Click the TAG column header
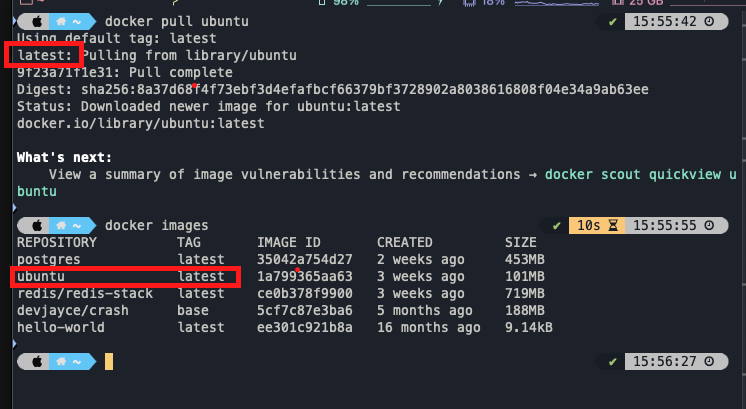 pos(189,243)
